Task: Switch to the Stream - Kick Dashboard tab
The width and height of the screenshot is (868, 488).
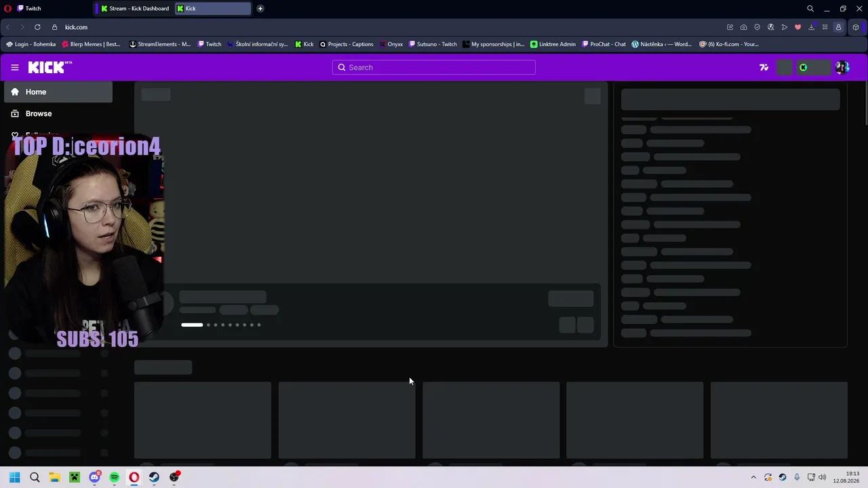Action: click(x=135, y=9)
